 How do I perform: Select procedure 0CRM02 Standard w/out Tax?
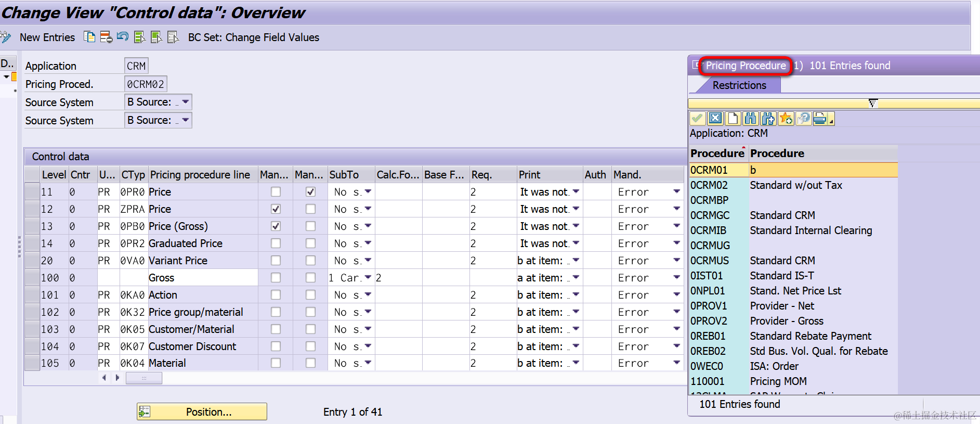pos(793,185)
